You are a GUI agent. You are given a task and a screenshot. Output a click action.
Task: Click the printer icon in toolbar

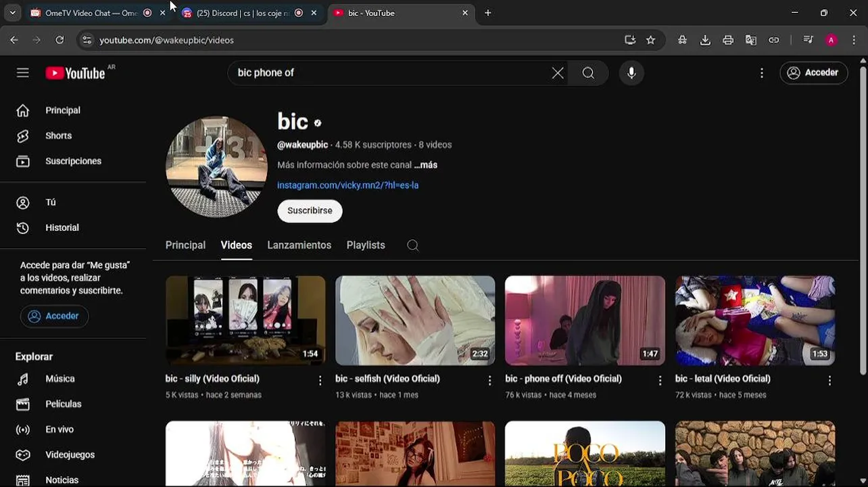pos(728,40)
